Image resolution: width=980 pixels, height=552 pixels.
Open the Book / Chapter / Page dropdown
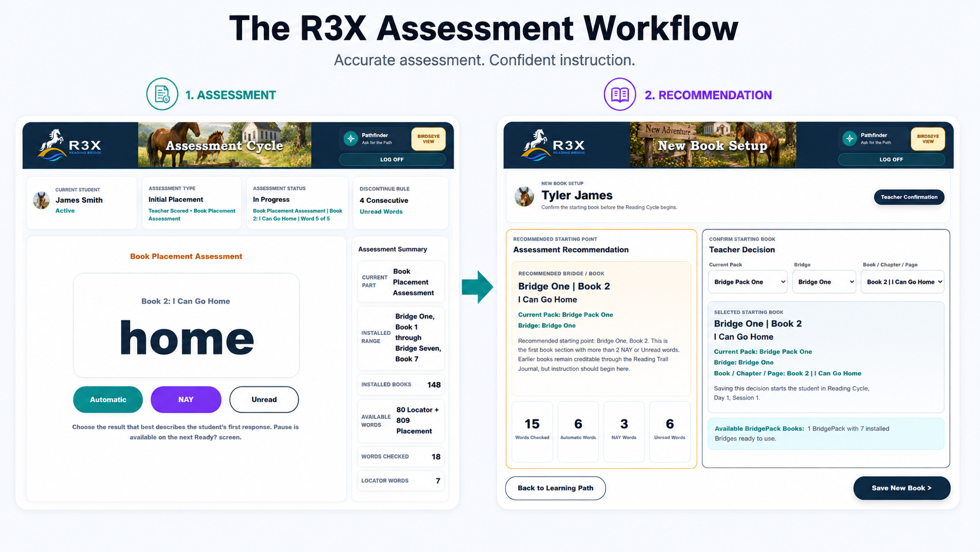[x=903, y=282]
